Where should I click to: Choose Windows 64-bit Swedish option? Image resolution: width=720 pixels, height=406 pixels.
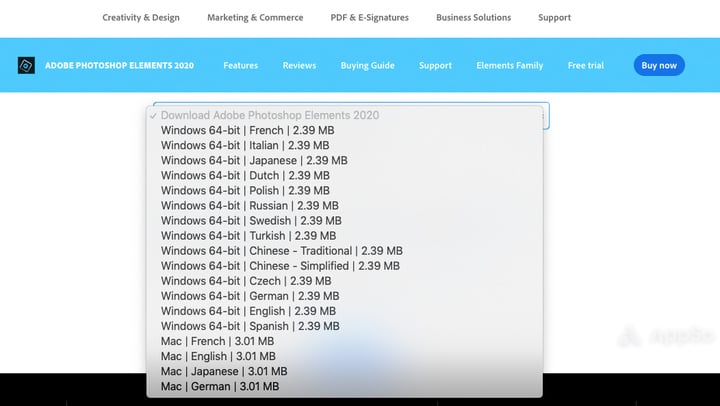(x=344, y=221)
